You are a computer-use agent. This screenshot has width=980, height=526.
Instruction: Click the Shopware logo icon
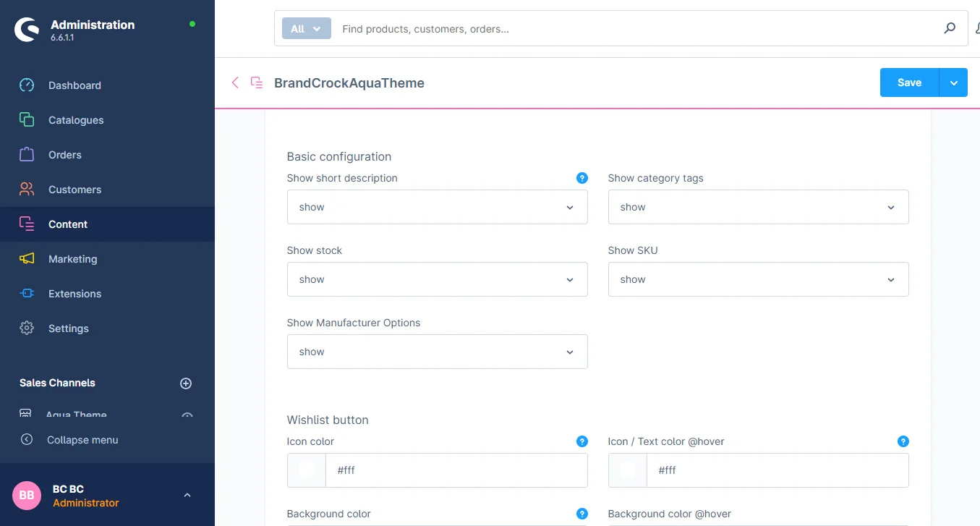[27, 30]
